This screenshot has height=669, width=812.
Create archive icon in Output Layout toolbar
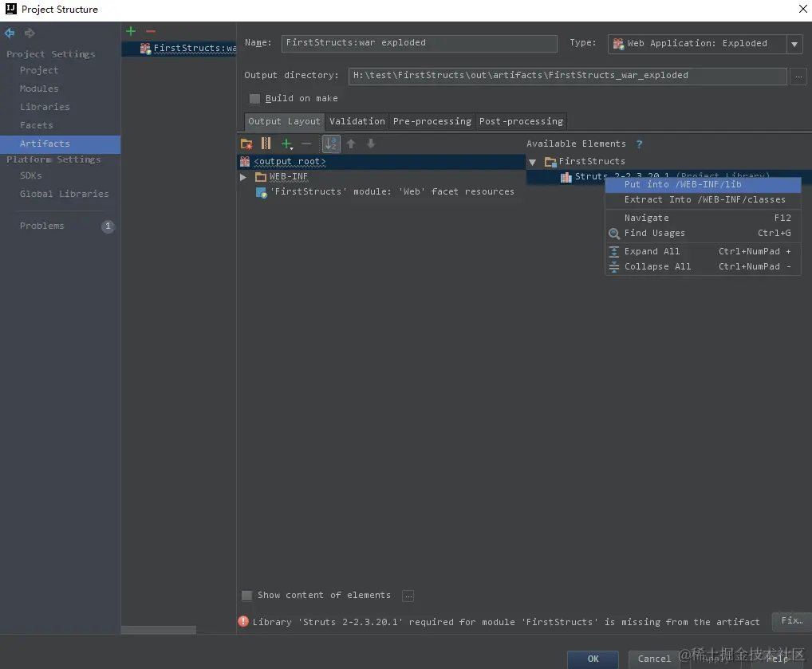pyautogui.click(x=266, y=144)
